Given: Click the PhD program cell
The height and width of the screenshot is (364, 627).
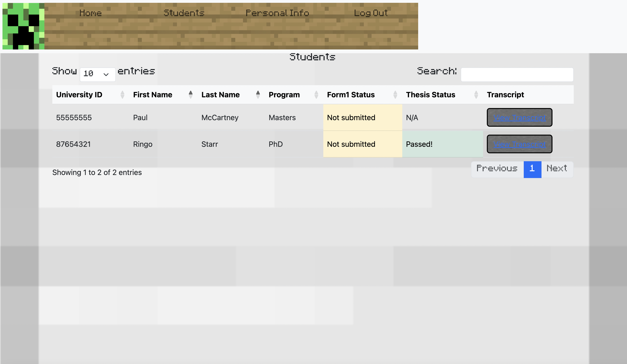Looking at the screenshot, I should click(x=294, y=144).
